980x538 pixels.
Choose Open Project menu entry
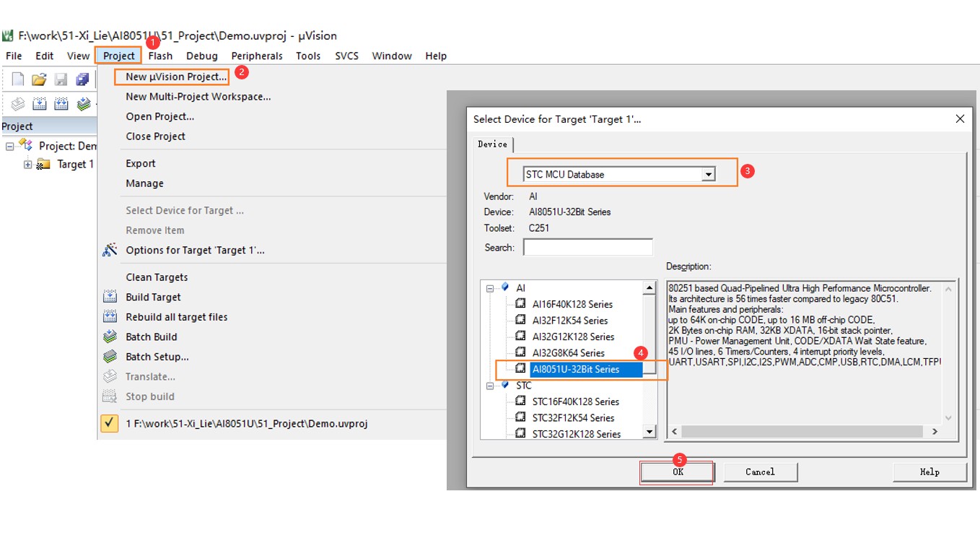click(159, 116)
